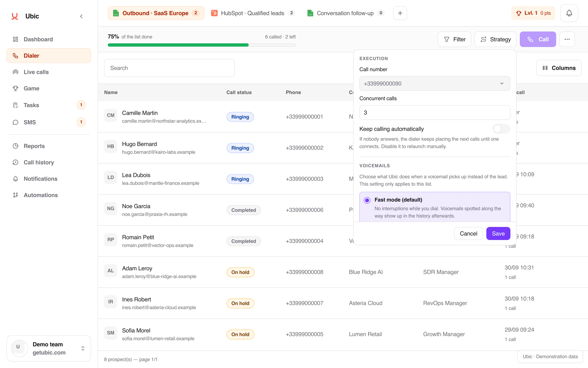Go to Live calls

(x=49, y=72)
